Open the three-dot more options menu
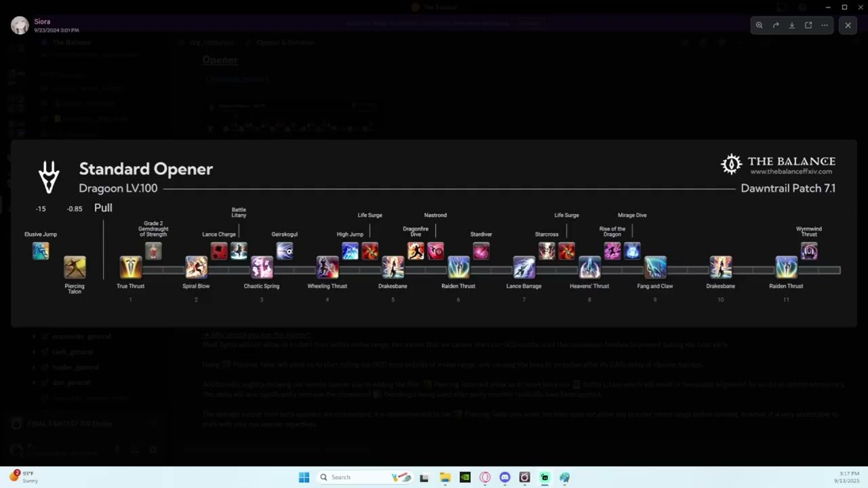 825,25
